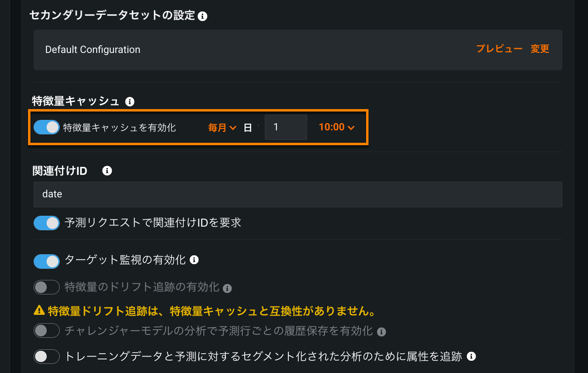Turn off ターゲット監視の有効化 toggle
Image resolution: width=588 pixels, height=373 pixels.
coord(46,262)
